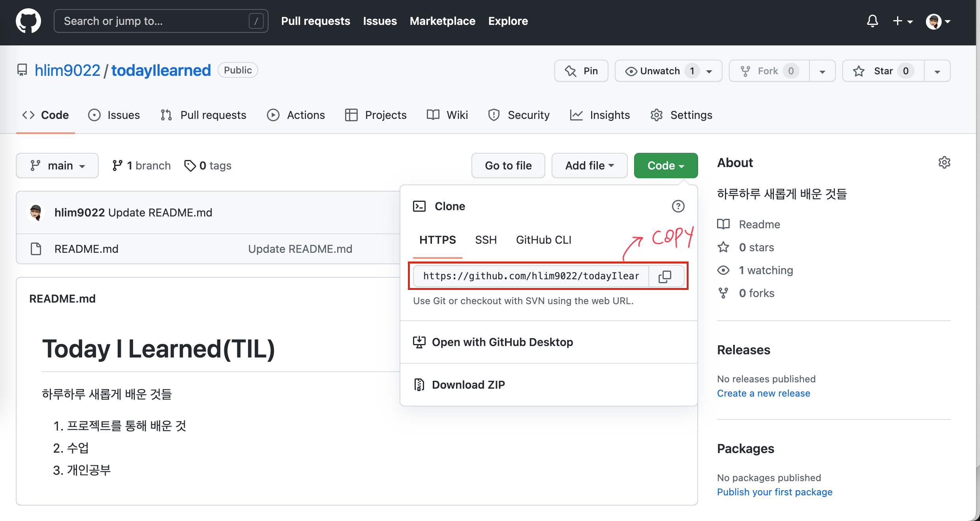
Task: Copy the repository HTTPS URL
Action: pyautogui.click(x=665, y=276)
